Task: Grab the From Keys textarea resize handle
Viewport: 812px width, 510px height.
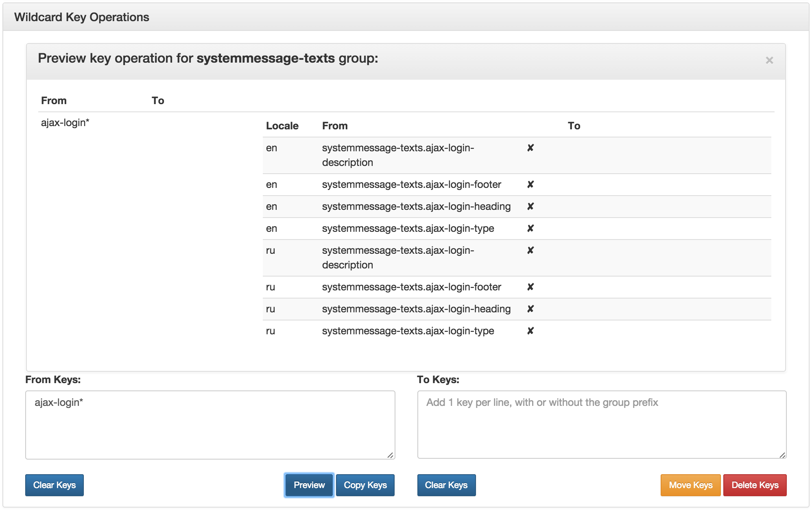Action: pyautogui.click(x=391, y=455)
